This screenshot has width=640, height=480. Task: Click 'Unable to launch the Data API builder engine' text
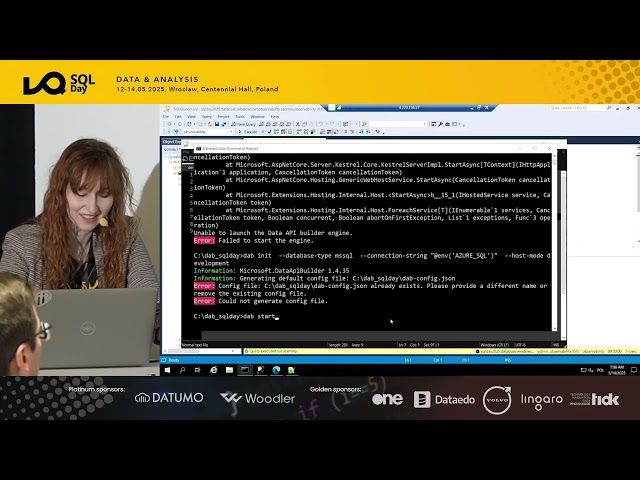tap(273, 233)
